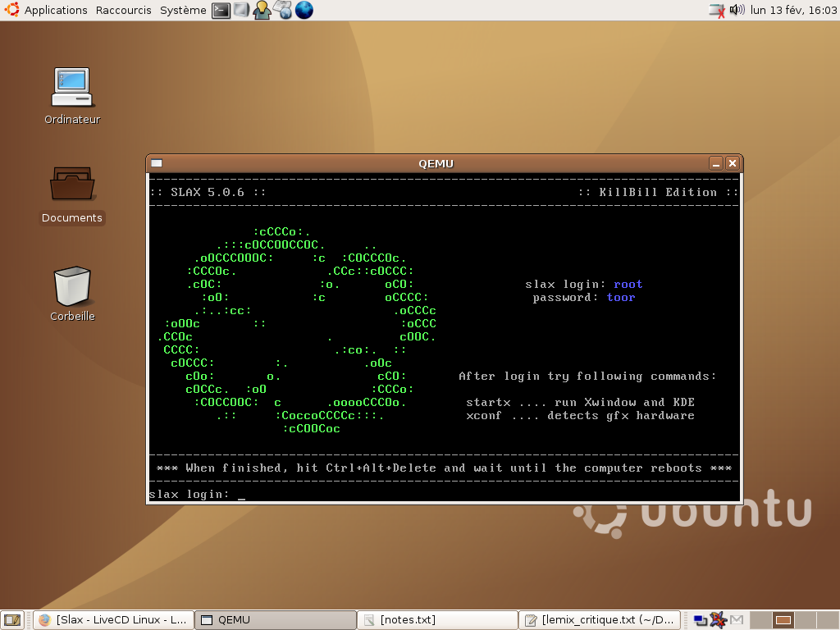The width and height of the screenshot is (840, 630).
Task: Switch to the Slax - LiveCD Linux taskbar window
Action: (113, 620)
